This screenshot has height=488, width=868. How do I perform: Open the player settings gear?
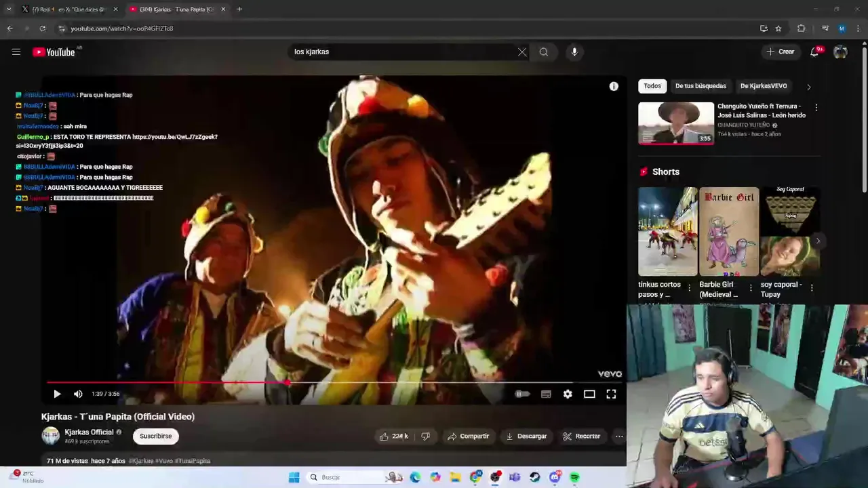tap(568, 394)
